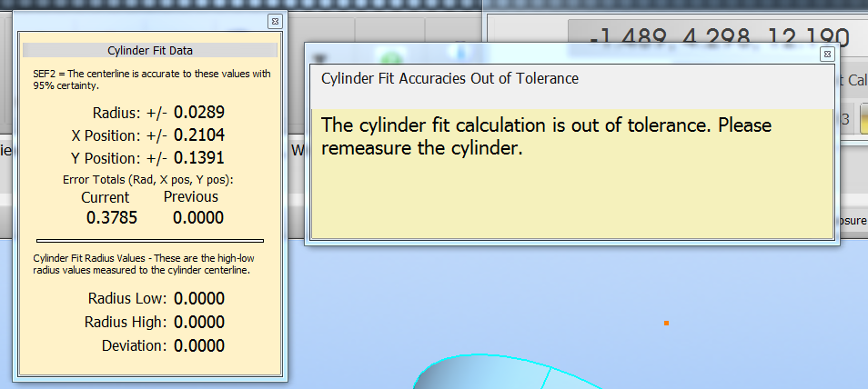
Task: Click the Previous error total value
Action: 198,217
